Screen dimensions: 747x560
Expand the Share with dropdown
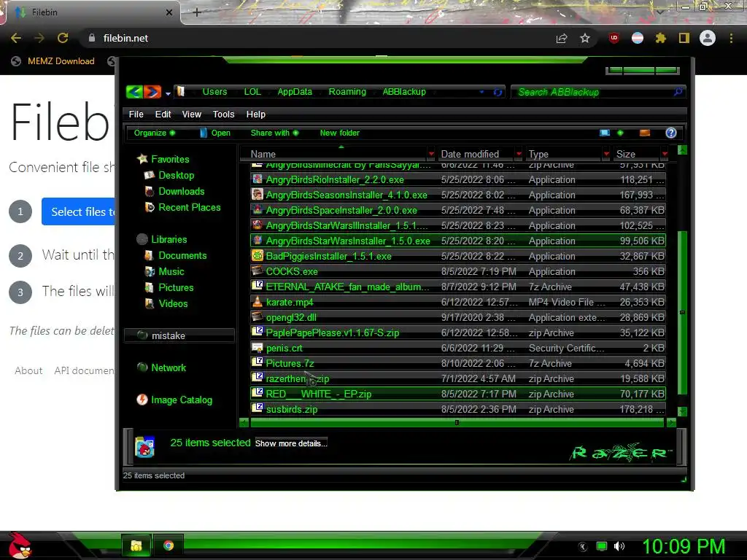274,133
